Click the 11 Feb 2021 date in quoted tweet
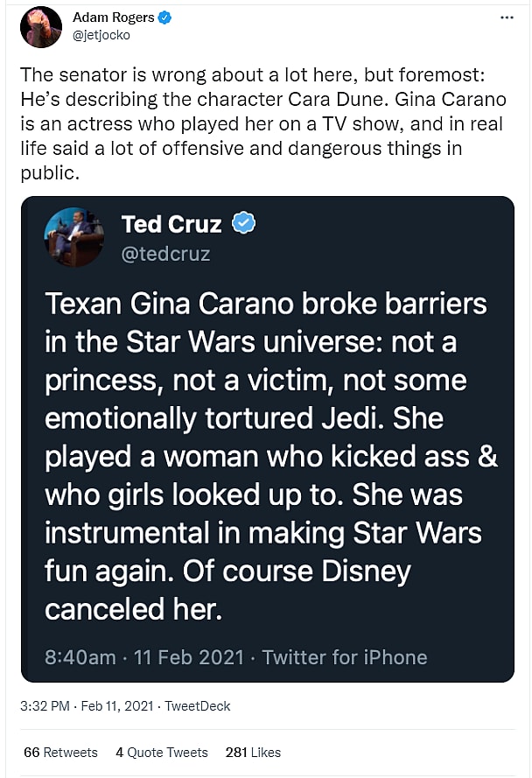The image size is (532, 778). pyautogui.click(x=187, y=656)
